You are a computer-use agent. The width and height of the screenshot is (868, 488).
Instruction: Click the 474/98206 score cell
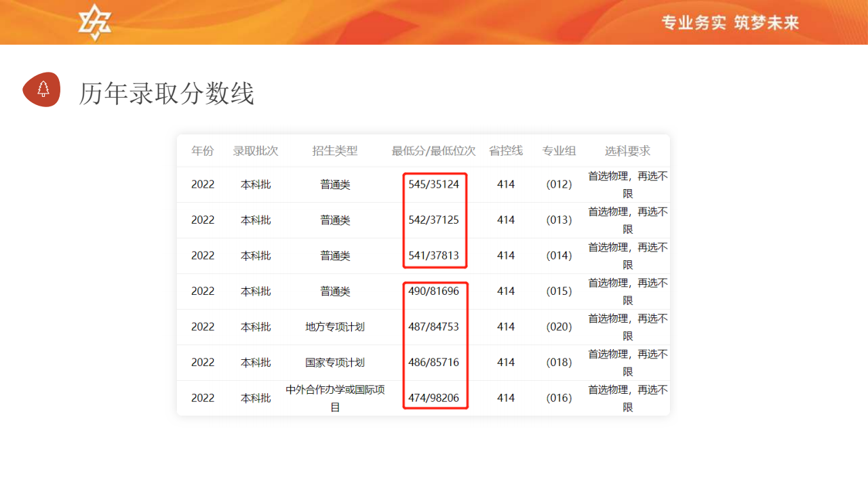433,399
